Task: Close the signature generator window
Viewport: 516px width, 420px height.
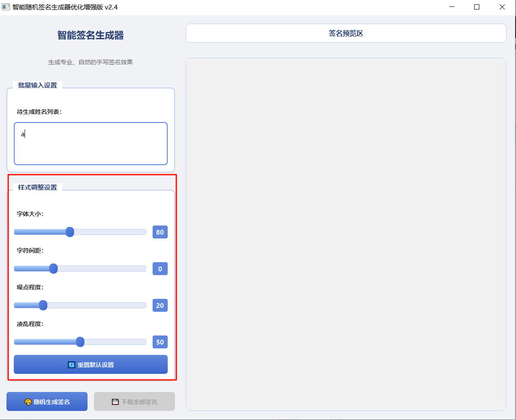Action: [x=502, y=7]
